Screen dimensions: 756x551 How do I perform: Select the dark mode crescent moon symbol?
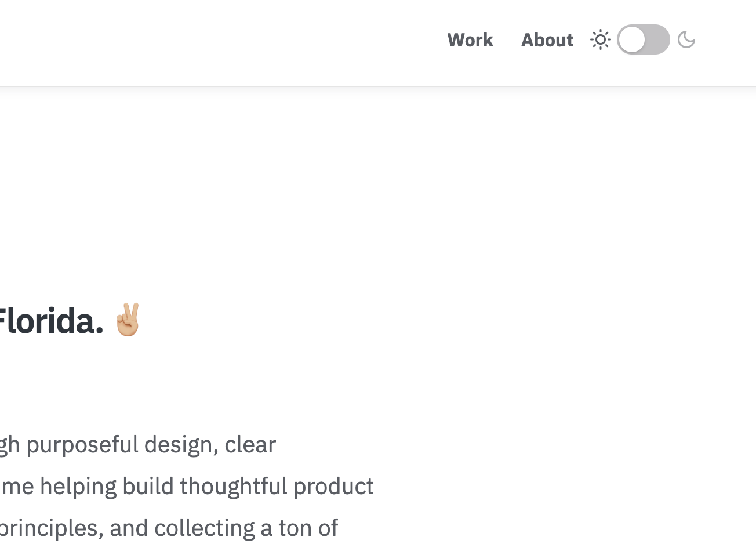click(686, 39)
